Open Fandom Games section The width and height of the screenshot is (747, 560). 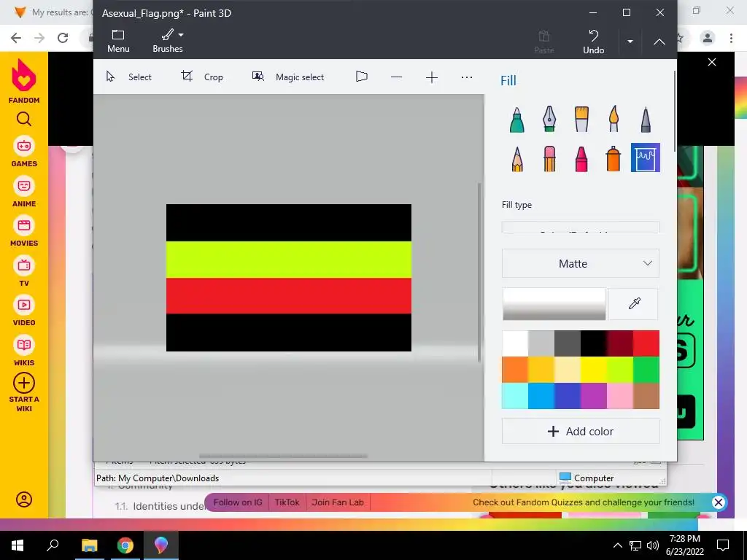click(24, 152)
